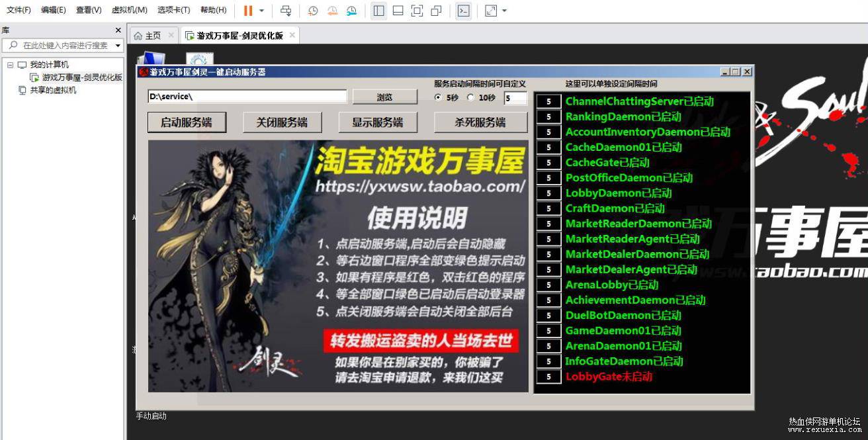Open the 虚拟机(M) menu
The width and height of the screenshot is (868, 440).
(129, 10)
